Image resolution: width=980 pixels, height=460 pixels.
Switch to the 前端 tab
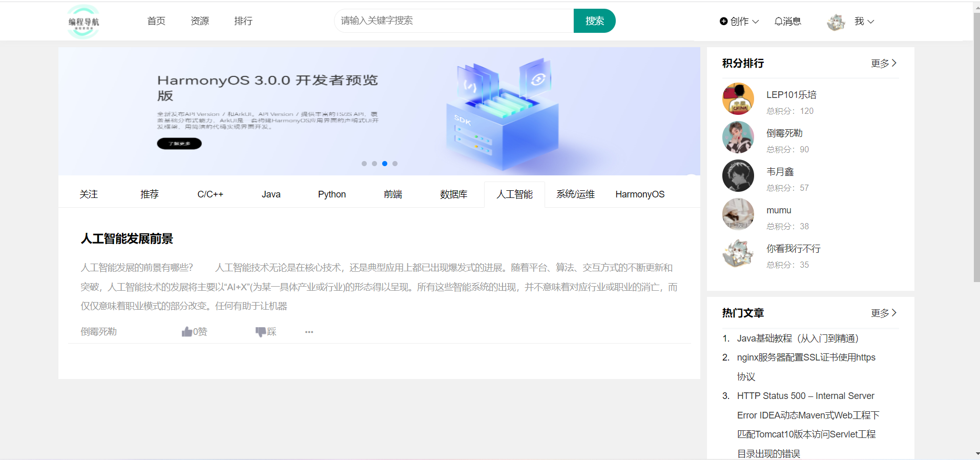coord(393,194)
